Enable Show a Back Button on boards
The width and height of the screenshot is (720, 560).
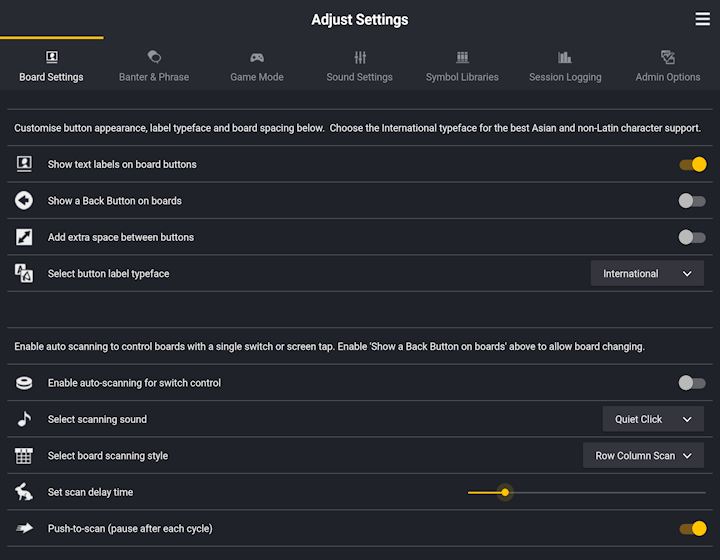(x=692, y=201)
